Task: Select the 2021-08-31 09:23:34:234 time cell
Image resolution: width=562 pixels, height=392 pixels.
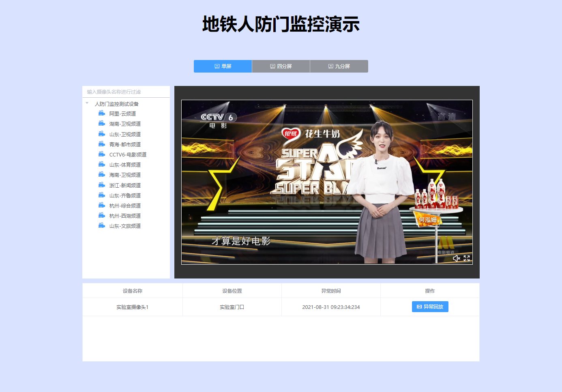Action: click(331, 307)
